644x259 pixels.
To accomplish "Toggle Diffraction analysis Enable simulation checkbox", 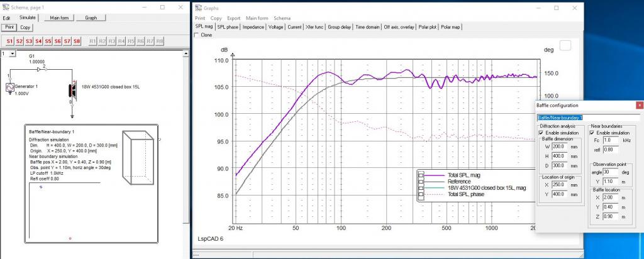I will click(x=542, y=133).
